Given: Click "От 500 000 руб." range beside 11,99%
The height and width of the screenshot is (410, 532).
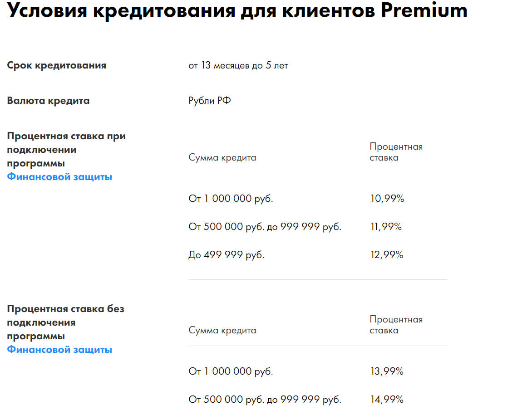Looking at the screenshot, I should pyautogui.click(x=265, y=227).
